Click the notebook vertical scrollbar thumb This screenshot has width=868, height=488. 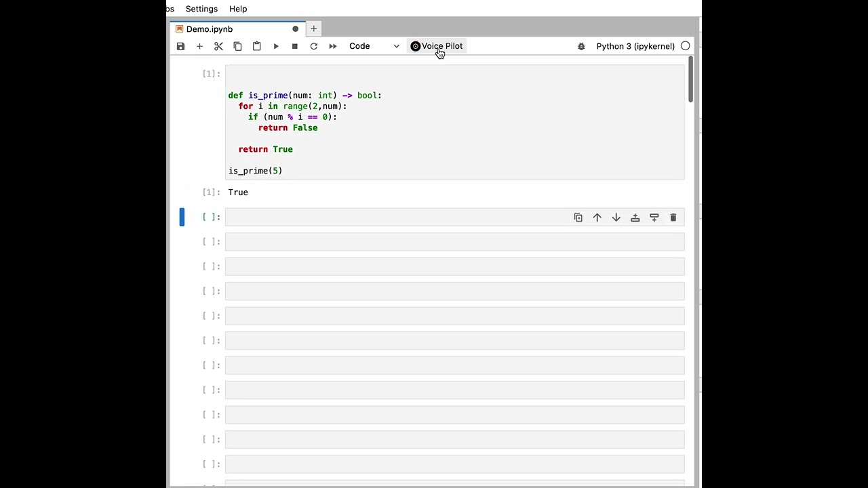(x=691, y=79)
